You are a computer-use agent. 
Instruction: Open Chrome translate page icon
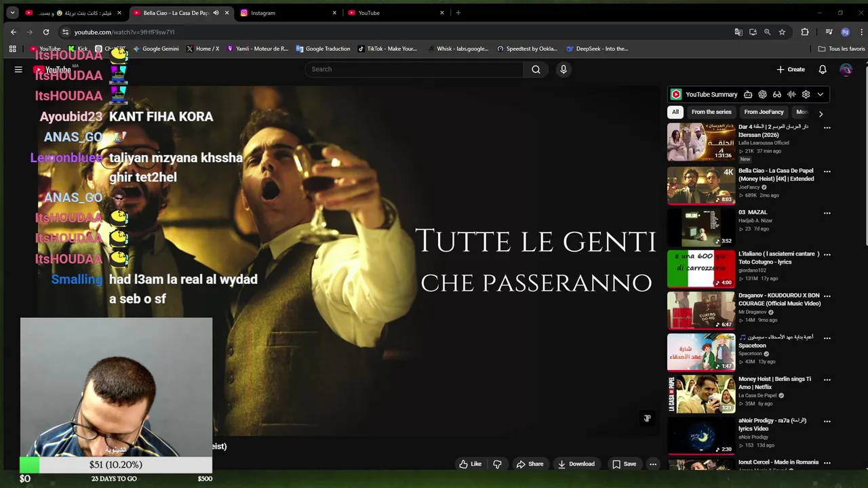pos(738,32)
